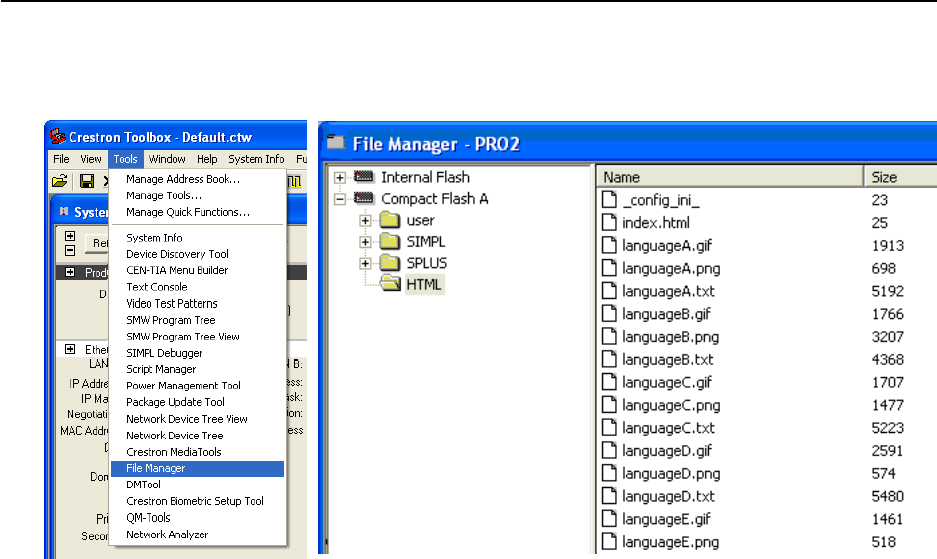
Task: Choose DMTool from the Tools menu
Action: [143, 485]
